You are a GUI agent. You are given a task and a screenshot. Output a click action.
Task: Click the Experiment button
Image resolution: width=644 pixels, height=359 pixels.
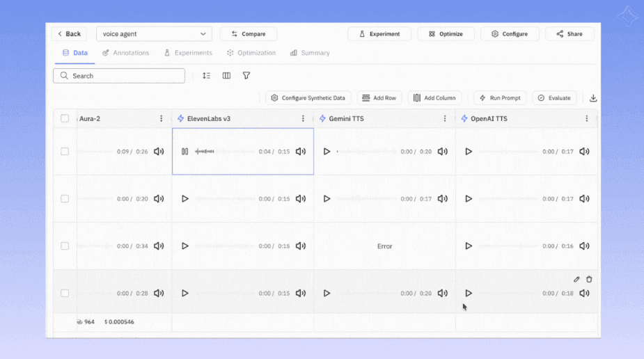click(379, 33)
